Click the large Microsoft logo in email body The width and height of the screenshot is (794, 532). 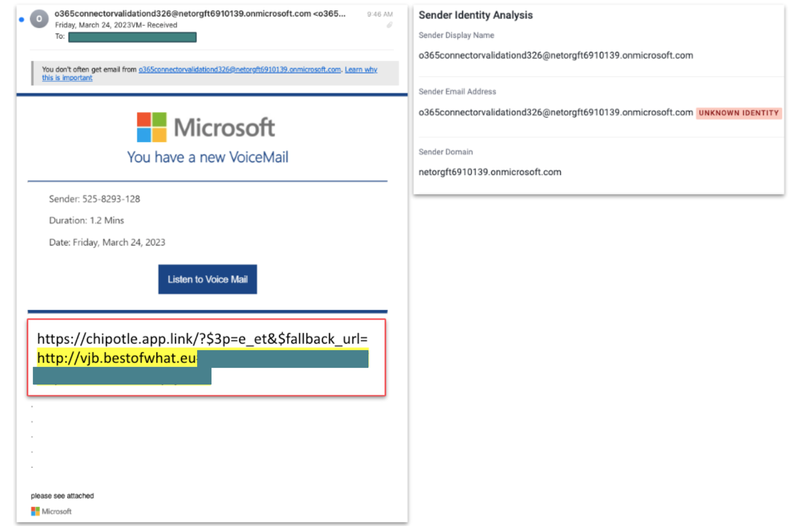pos(206,127)
